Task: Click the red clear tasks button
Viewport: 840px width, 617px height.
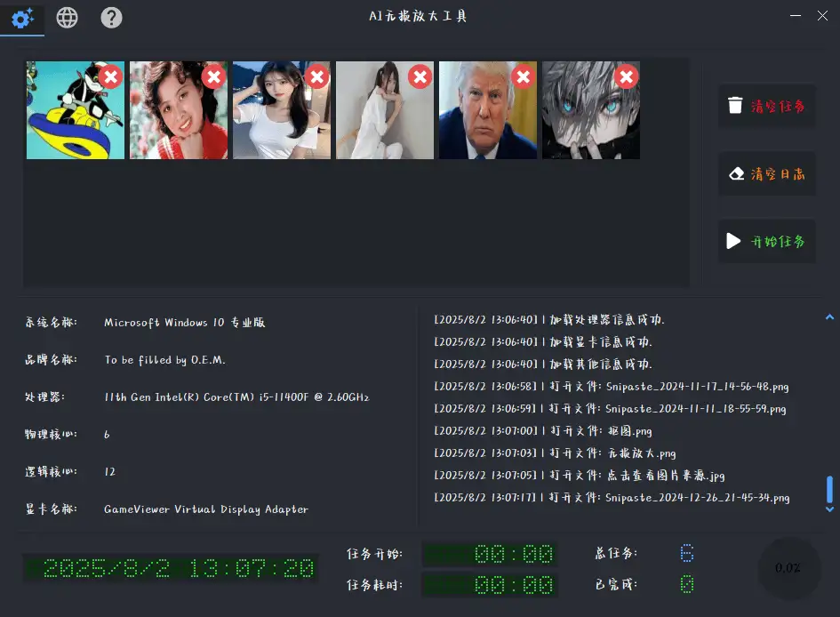Action: click(766, 107)
